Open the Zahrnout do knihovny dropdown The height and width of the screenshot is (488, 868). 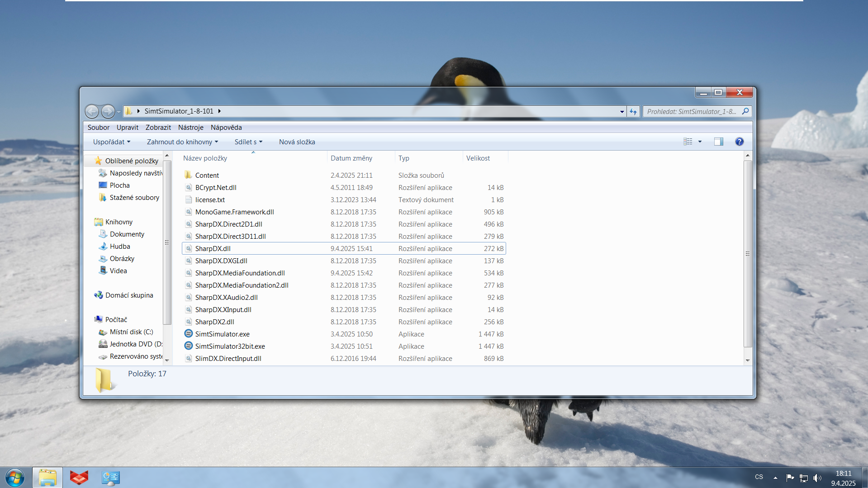pyautogui.click(x=182, y=142)
